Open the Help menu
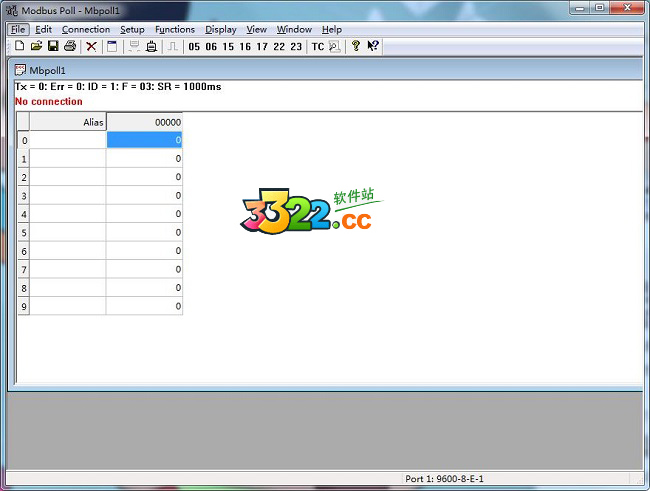650x491 pixels. point(332,29)
